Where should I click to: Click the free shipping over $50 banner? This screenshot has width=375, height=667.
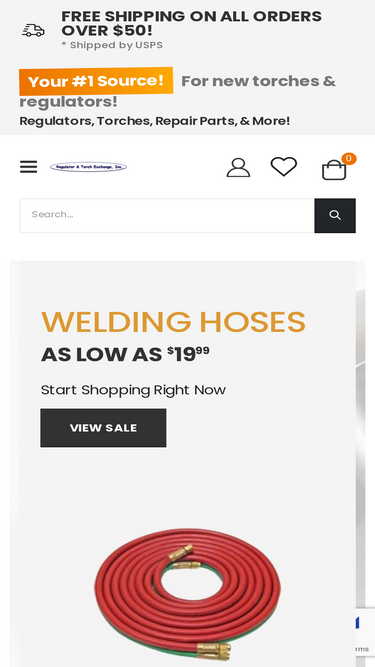tap(191, 23)
